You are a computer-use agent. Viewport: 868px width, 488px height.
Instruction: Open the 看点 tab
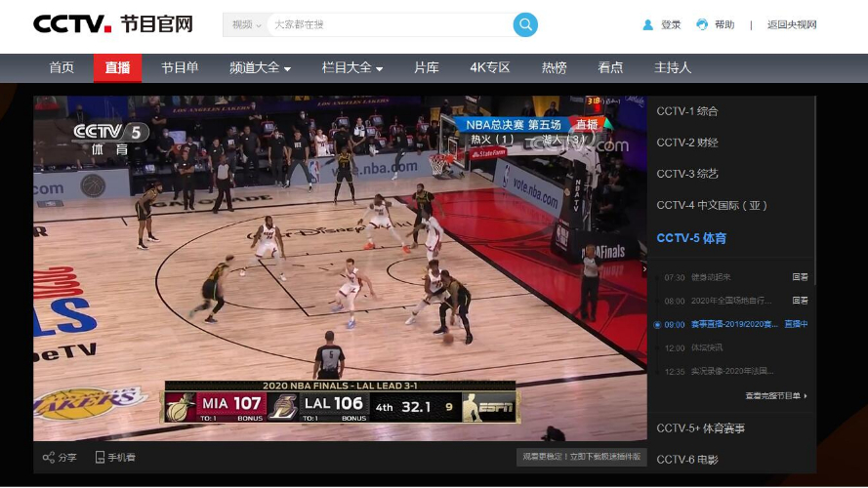(610, 68)
